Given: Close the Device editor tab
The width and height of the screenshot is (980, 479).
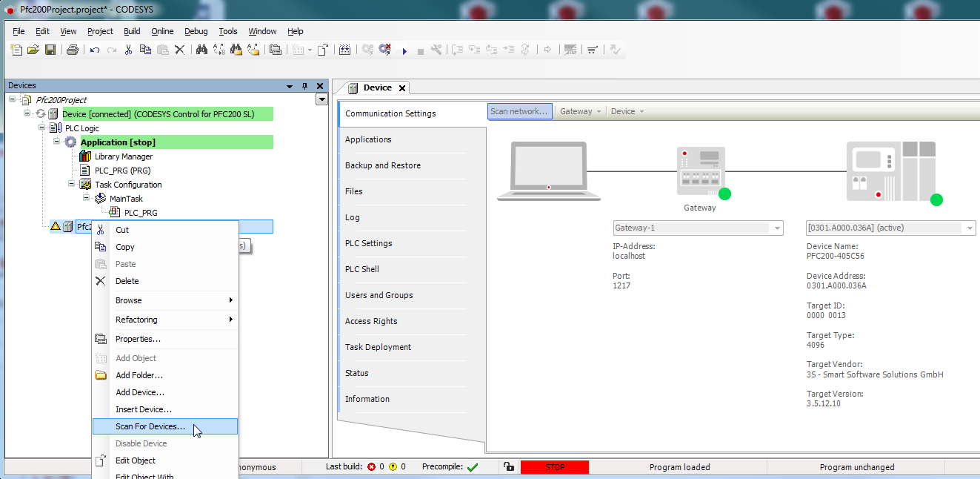Looking at the screenshot, I should (x=402, y=88).
